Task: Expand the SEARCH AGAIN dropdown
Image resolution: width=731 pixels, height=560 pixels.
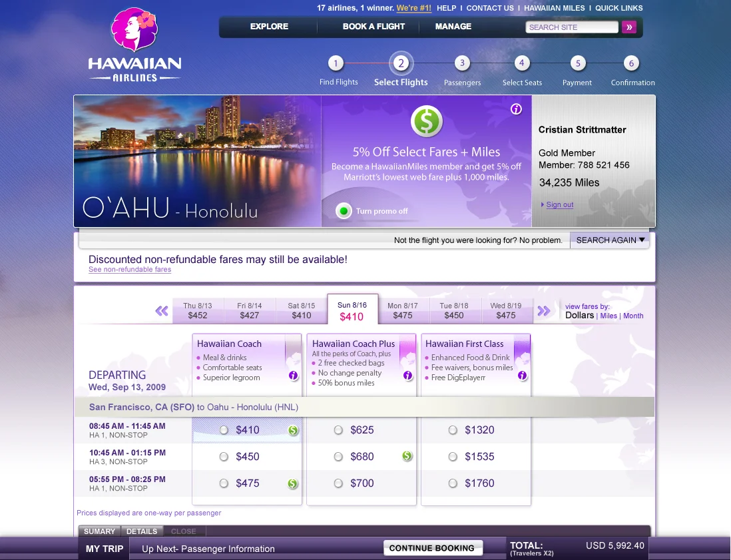Action: click(610, 240)
